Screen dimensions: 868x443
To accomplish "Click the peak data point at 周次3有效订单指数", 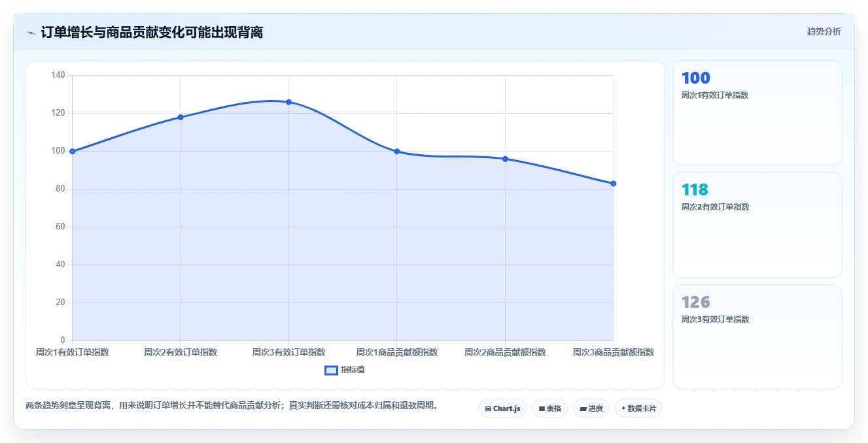I will [x=288, y=102].
